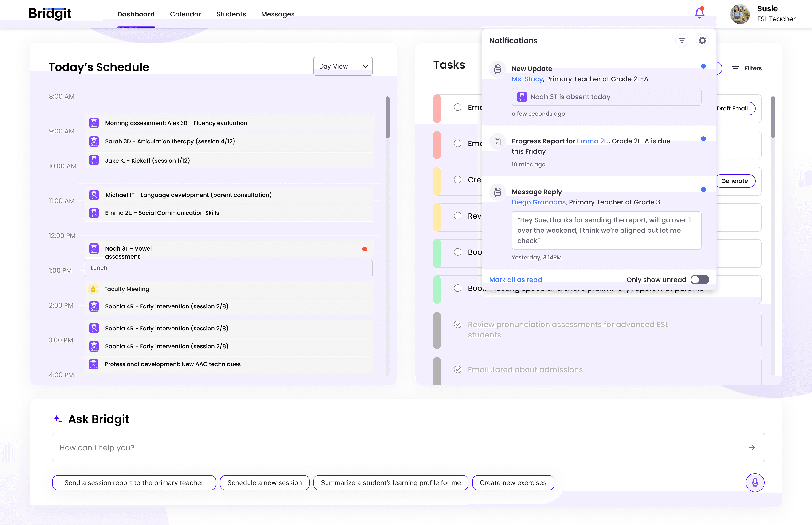Click the 'How can I help you?' input
This screenshot has width=812, height=525.
point(408,448)
